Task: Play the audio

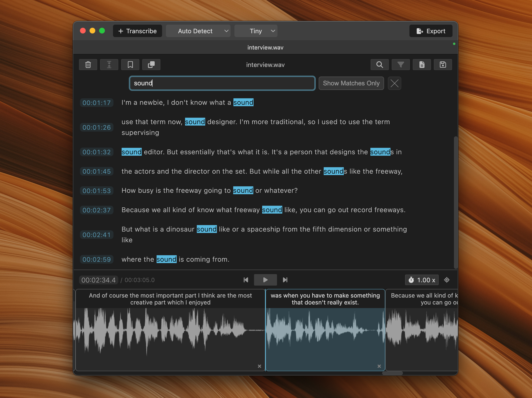Action: point(265,280)
